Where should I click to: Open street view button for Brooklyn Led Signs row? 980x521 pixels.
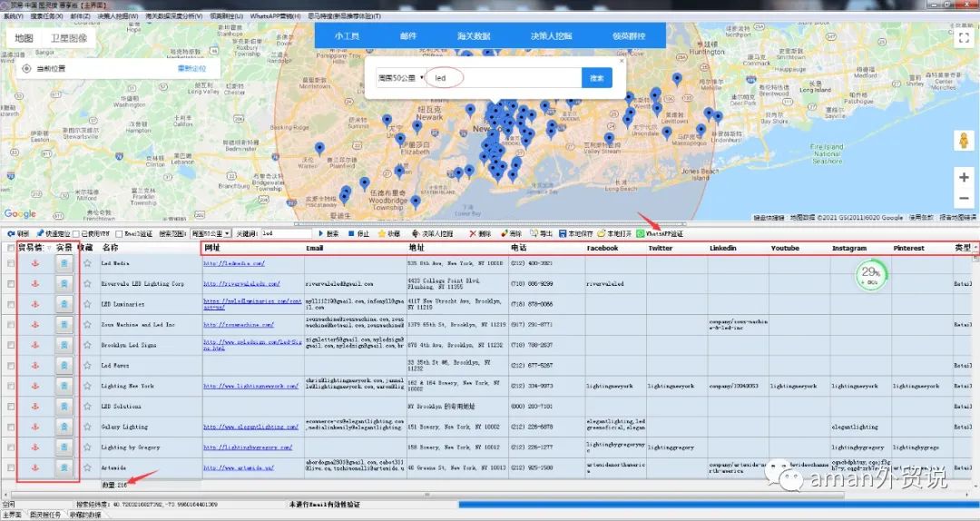pyautogui.click(x=64, y=345)
